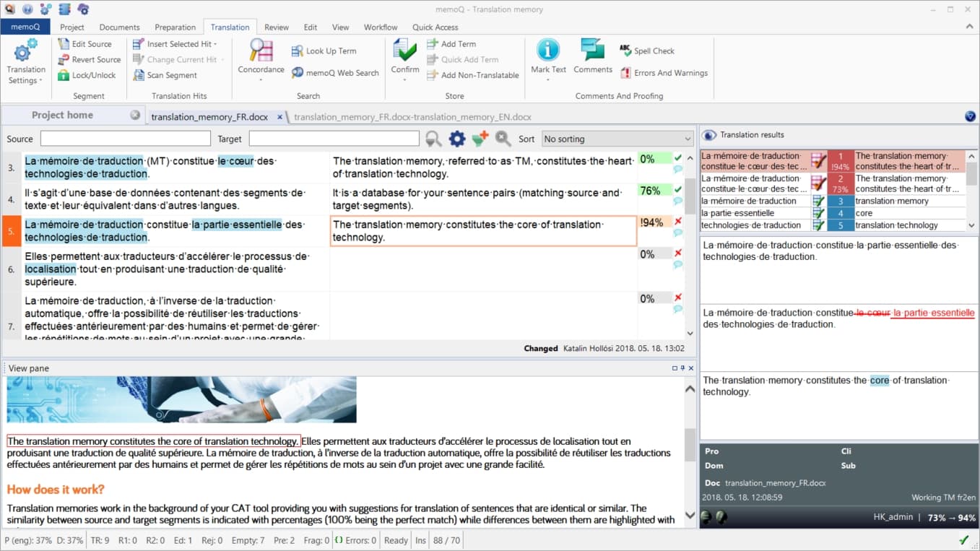Switch to the Preparation ribbon tab
Viewport: 980px width, 551px height.
point(175,27)
